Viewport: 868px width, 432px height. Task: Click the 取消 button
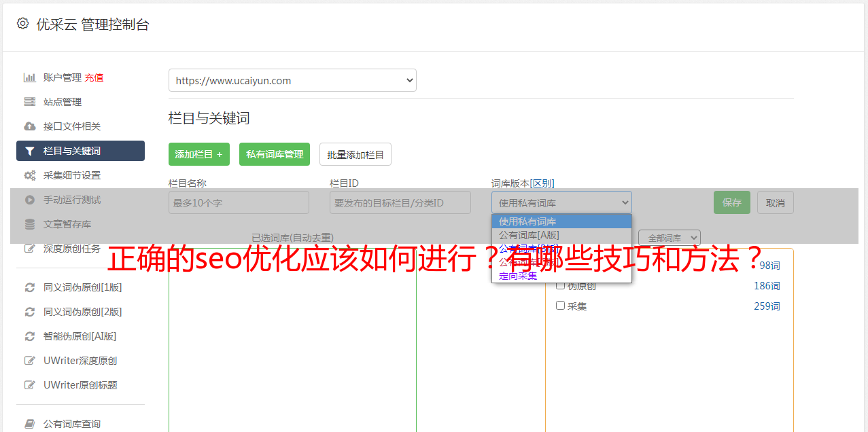click(776, 202)
